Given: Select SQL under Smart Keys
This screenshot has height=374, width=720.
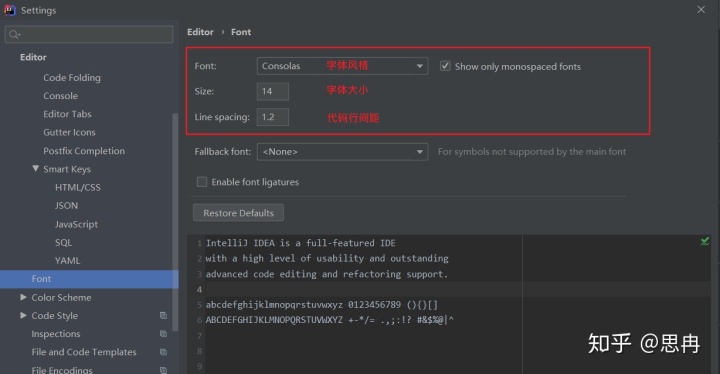Looking at the screenshot, I should tap(63, 243).
